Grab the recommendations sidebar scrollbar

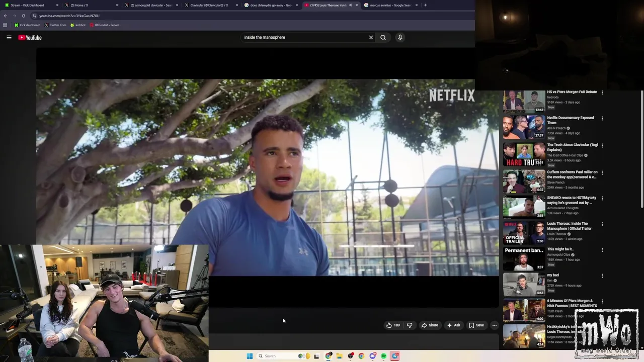coord(642,148)
